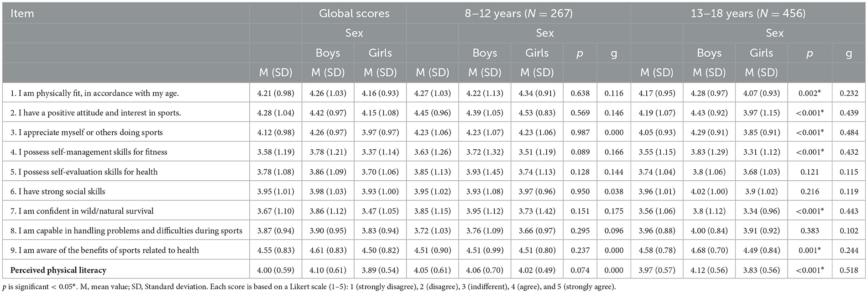Click "0.638" p value in item 1 row
This screenshot has width=868, height=293.
(x=580, y=93)
